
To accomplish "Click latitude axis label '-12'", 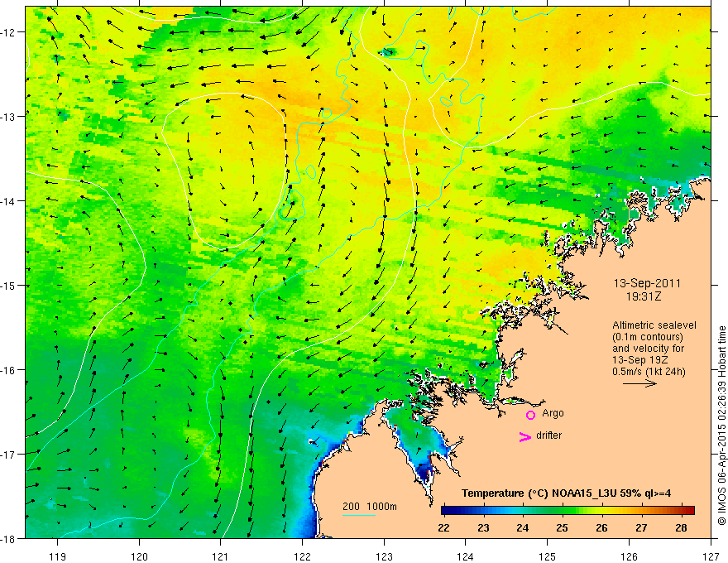I will [x=8, y=32].
